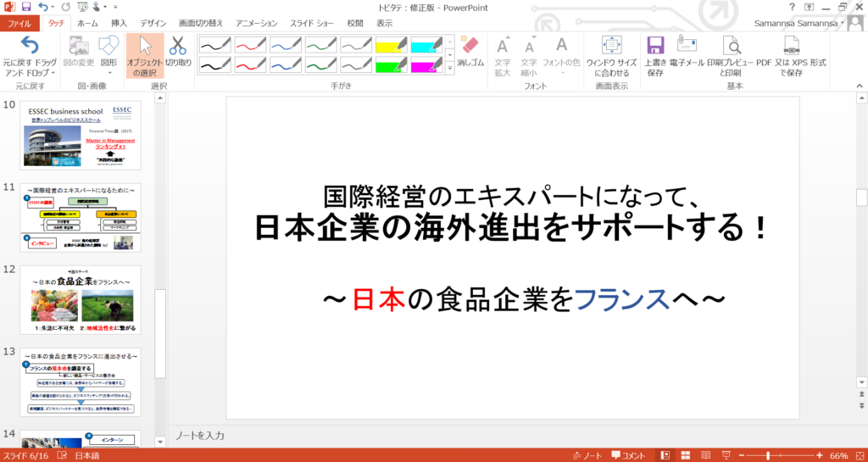The height and width of the screenshot is (462, 868).
Task: Go to next slide double-arrow button
Action: click(x=861, y=405)
